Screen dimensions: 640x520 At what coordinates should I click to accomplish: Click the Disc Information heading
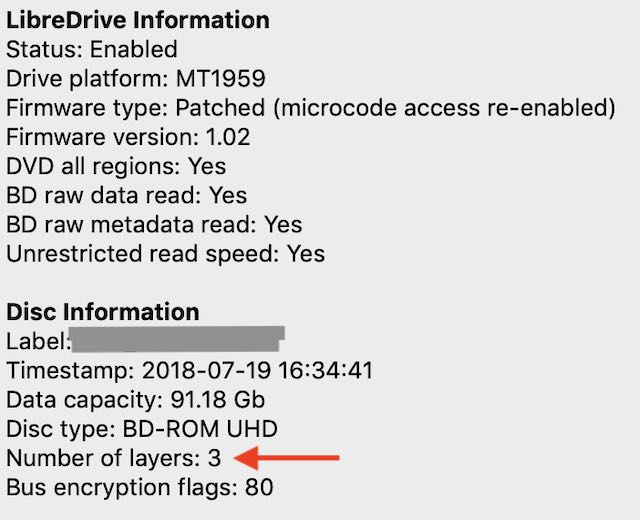pyautogui.click(x=103, y=312)
